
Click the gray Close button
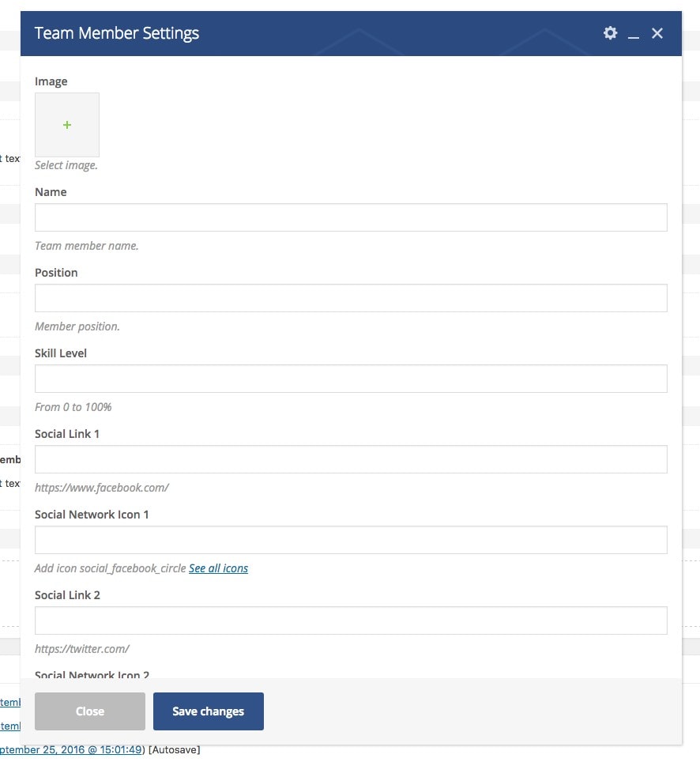pyautogui.click(x=90, y=711)
